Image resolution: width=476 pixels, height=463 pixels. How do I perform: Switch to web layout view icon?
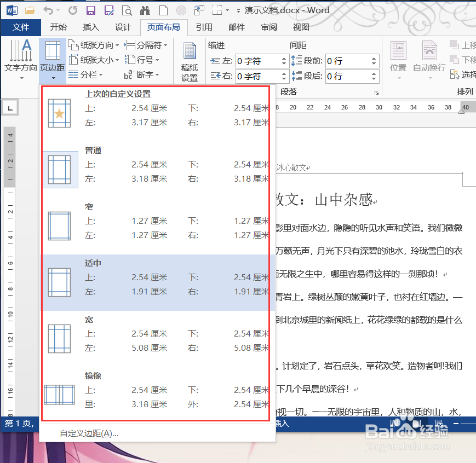pos(439,423)
